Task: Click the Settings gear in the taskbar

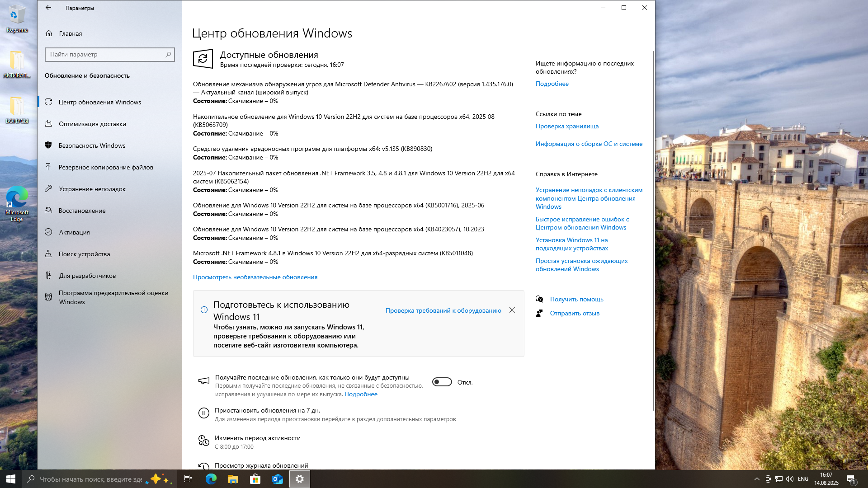Action: [300, 479]
